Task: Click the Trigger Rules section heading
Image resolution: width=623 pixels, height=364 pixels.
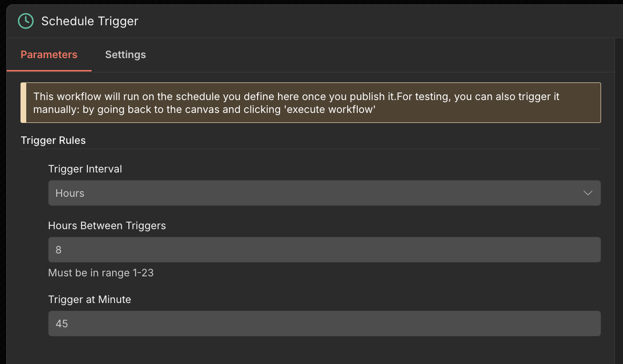Action: tap(53, 141)
